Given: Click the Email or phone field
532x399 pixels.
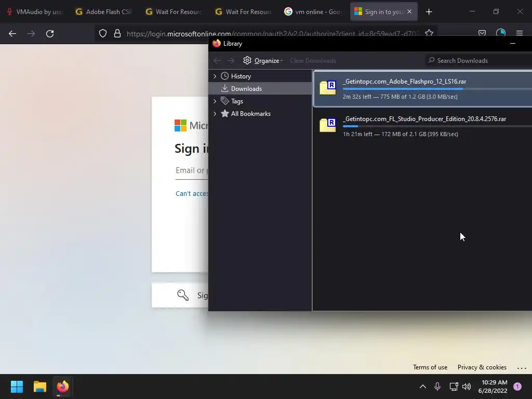Looking at the screenshot, I should pos(192,170).
